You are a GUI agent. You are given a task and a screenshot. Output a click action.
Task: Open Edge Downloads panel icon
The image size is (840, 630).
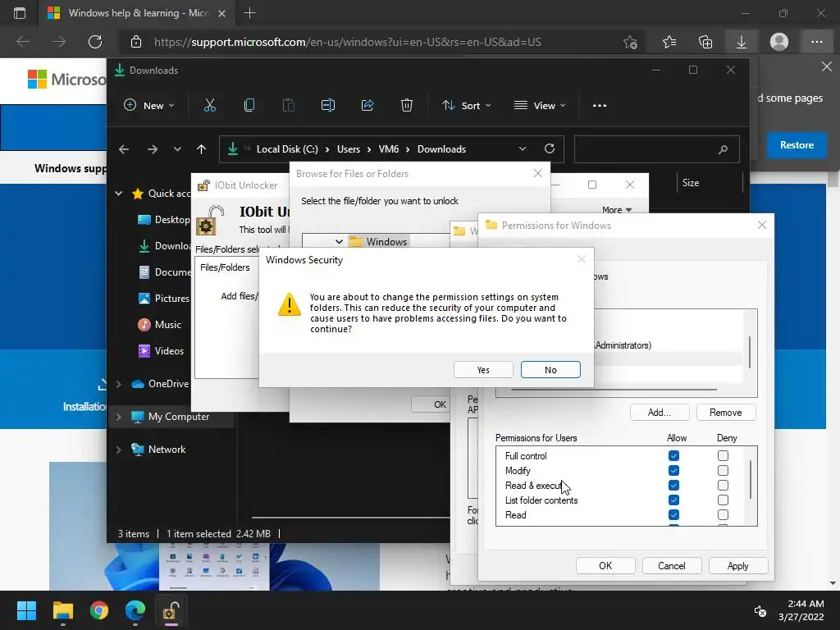click(742, 42)
